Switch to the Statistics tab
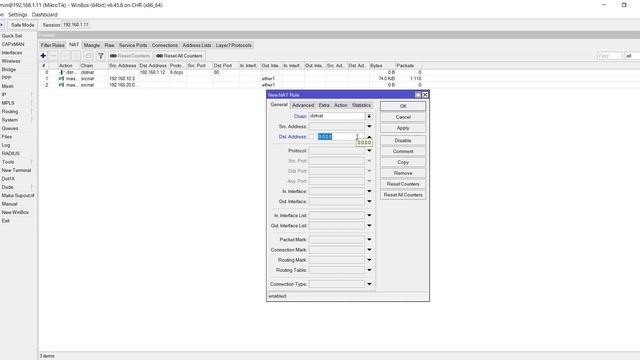This screenshot has height=360, width=640. [x=361, y=105]
